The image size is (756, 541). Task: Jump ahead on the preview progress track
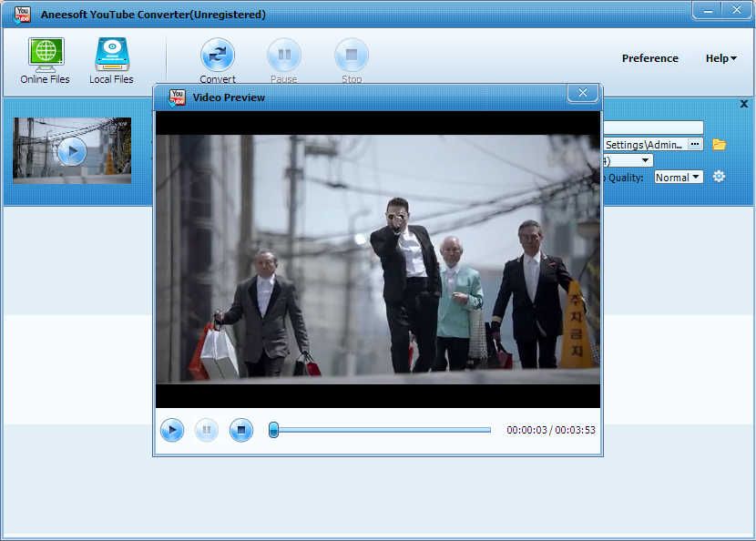tap(385, 430)
